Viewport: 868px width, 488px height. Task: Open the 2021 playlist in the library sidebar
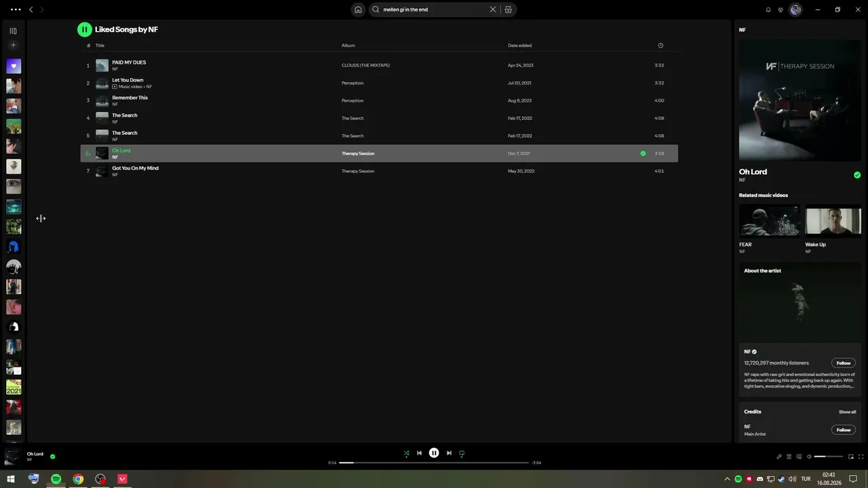point(14,387)
